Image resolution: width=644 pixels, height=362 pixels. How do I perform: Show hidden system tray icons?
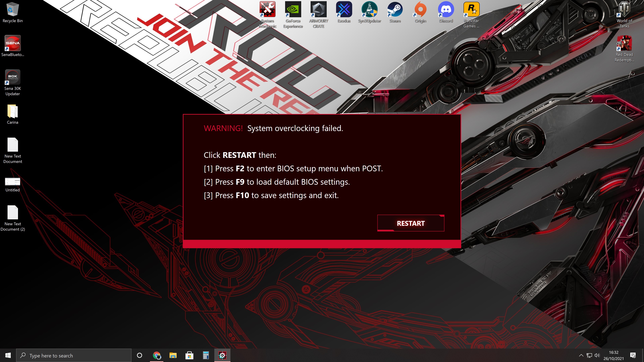[581, 355]
